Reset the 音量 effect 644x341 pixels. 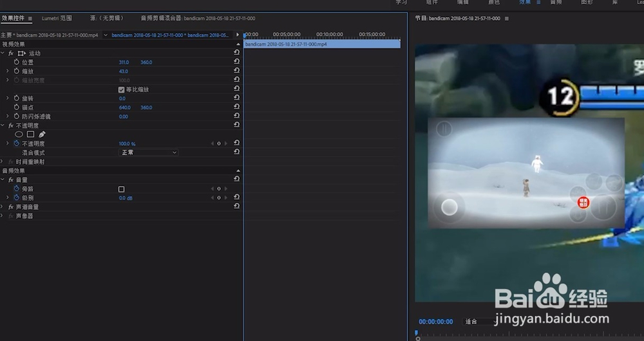click(236, 179)
